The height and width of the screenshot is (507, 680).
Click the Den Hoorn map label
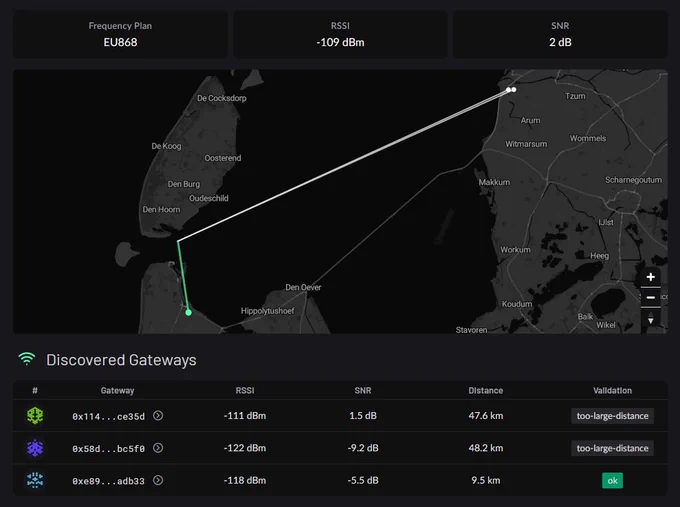161,209
